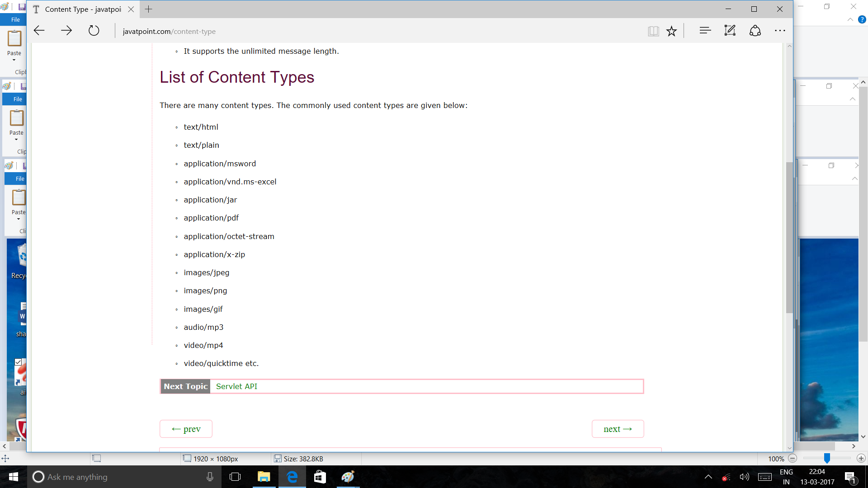Add page to favorites star
This screenshot has width=868, height=488.
pyautogui.click(x=671, y=31)
